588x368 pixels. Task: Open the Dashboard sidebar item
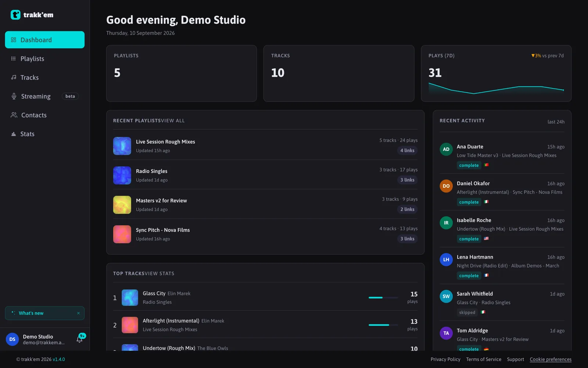click(44, 40)
